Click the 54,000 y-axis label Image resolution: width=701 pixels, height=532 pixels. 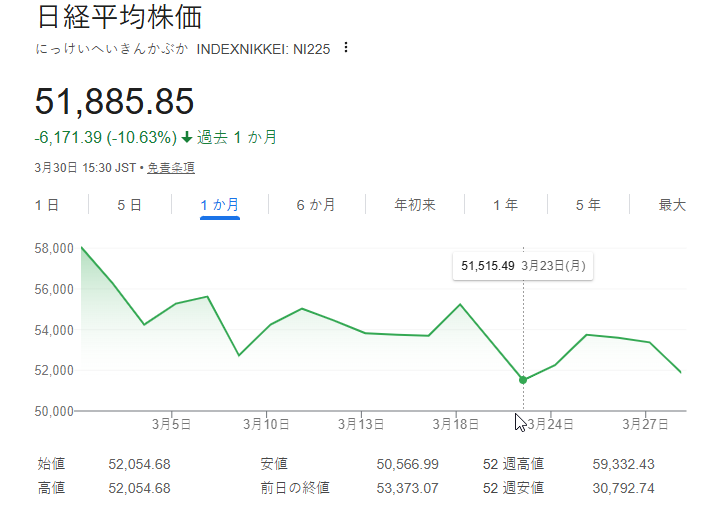coord(54,330)
